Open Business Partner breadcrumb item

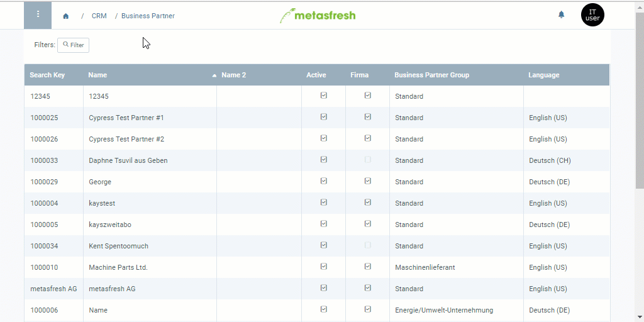click(148, 16)
